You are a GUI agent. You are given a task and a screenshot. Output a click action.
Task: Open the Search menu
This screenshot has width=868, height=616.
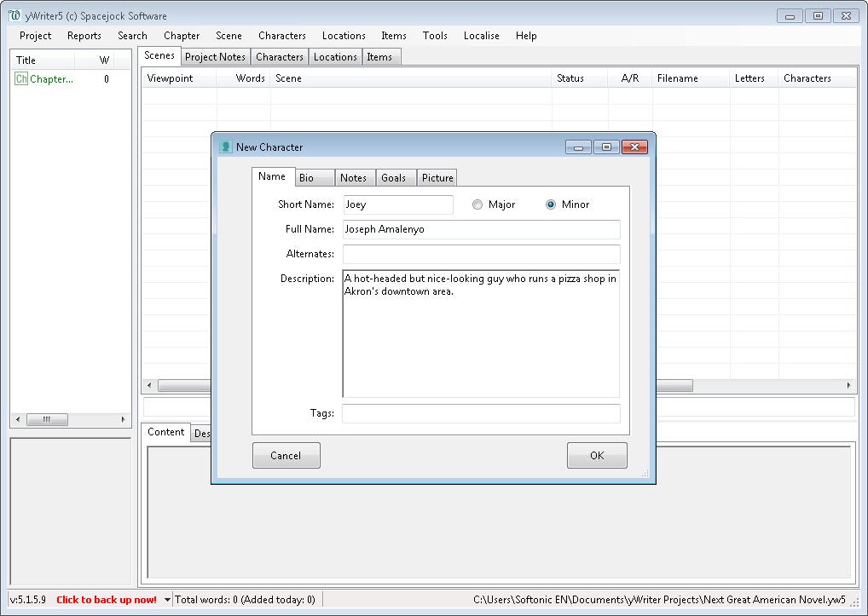point(132,36)
